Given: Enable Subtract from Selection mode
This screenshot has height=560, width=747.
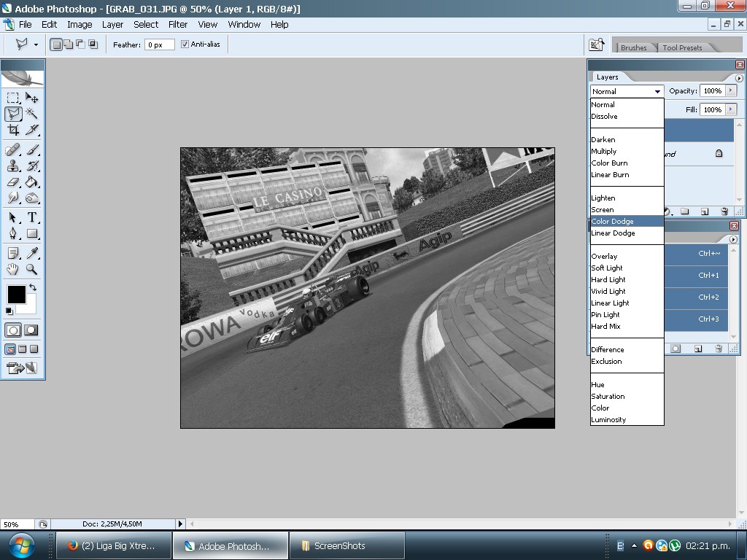Looking at the screenshot, I should tap(80, 44).
